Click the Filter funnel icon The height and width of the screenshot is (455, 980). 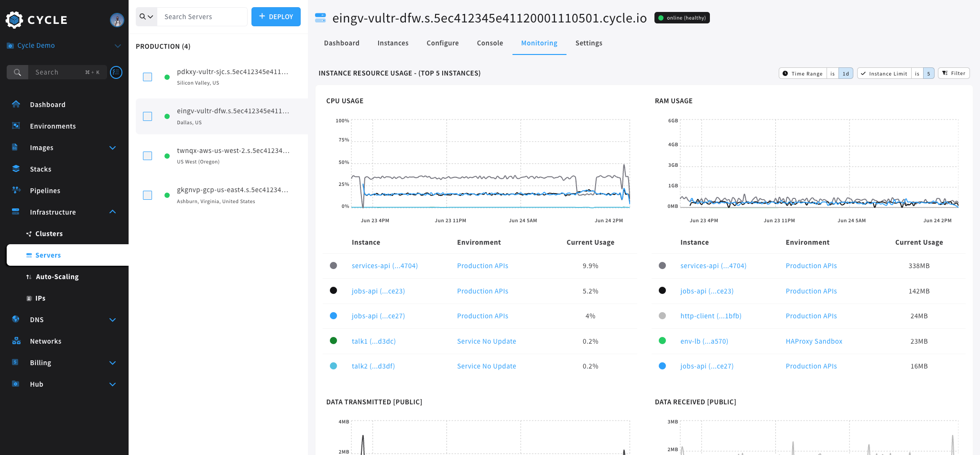945,73
